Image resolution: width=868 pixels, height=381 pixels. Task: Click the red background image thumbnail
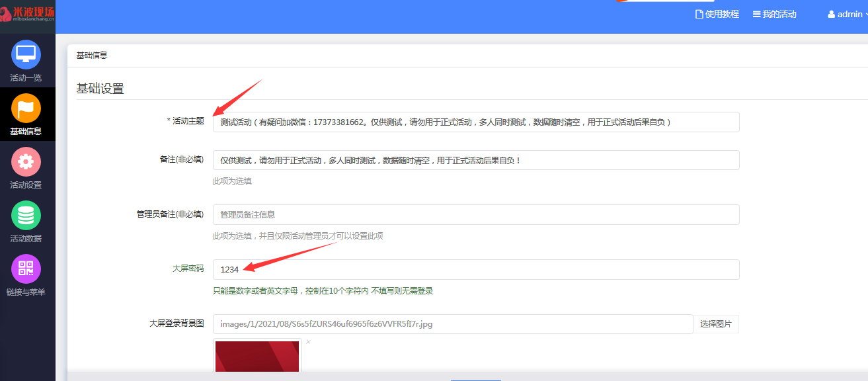point(257,357)
